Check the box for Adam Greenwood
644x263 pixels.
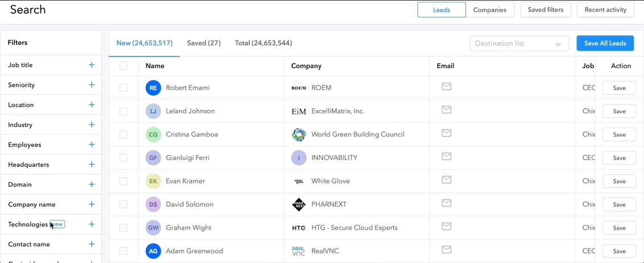coord(123,251)
